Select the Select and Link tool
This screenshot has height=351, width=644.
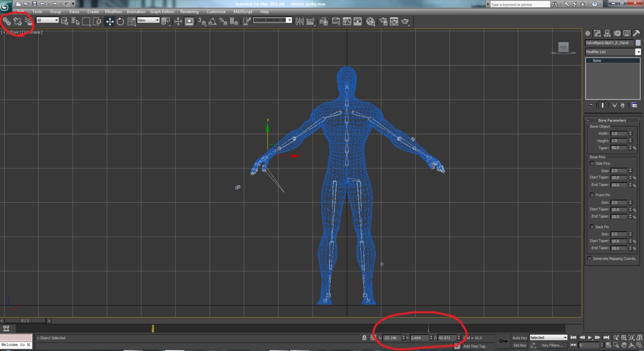click(x=7, y=21)
